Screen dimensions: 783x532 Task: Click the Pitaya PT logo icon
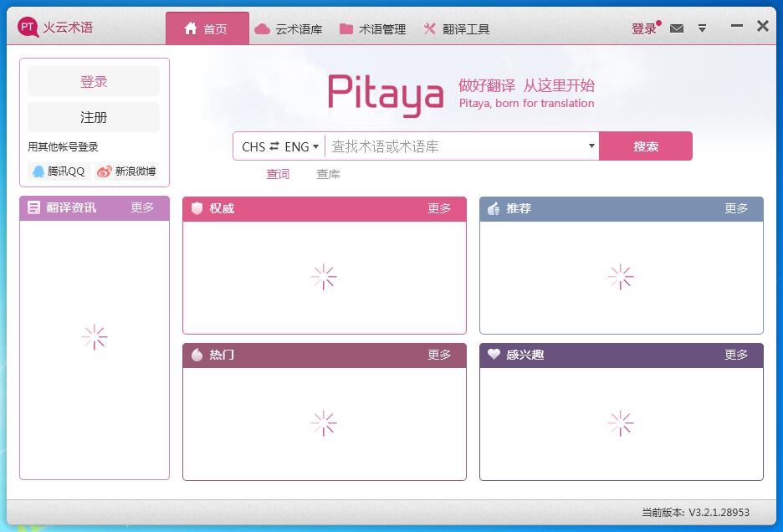[x=28, y=28]
